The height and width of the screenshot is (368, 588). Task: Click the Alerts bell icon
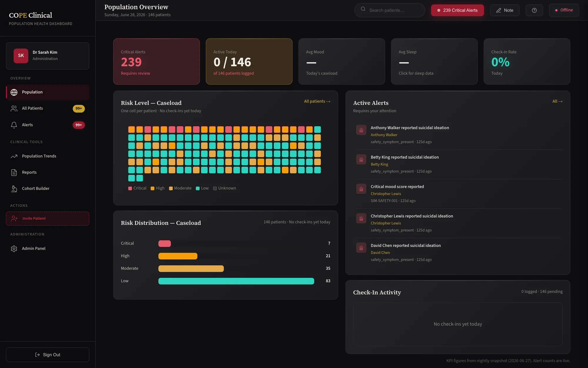(14, 125)
